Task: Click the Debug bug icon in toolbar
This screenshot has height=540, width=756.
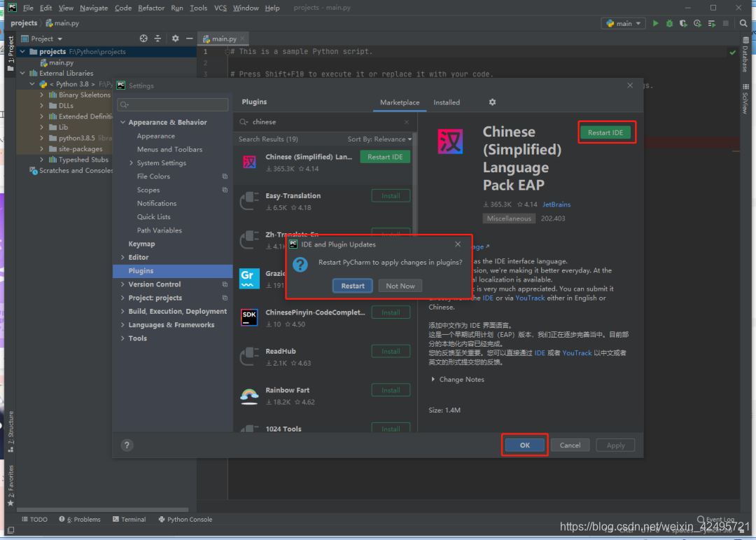Action: [669, 23]
